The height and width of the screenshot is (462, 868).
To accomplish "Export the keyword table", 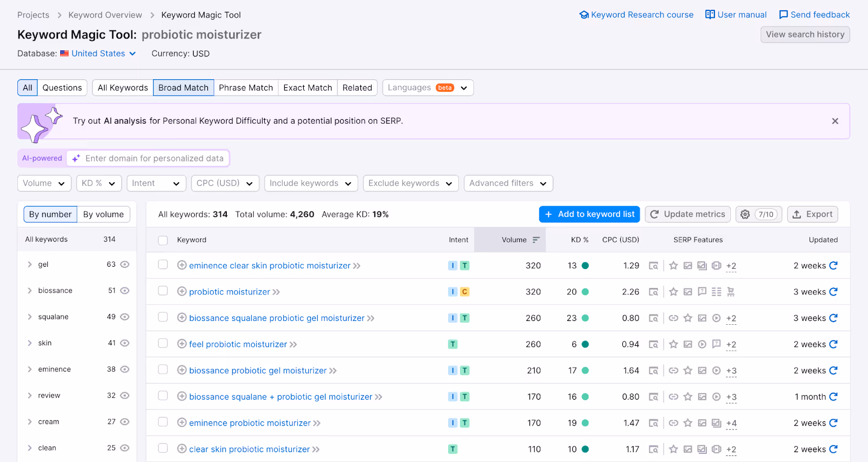I will [813, 214].
